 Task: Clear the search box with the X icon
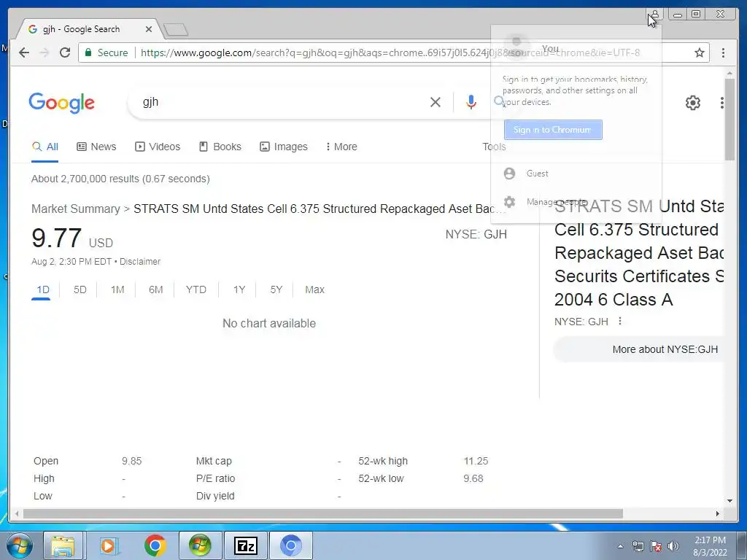[435, 102]
